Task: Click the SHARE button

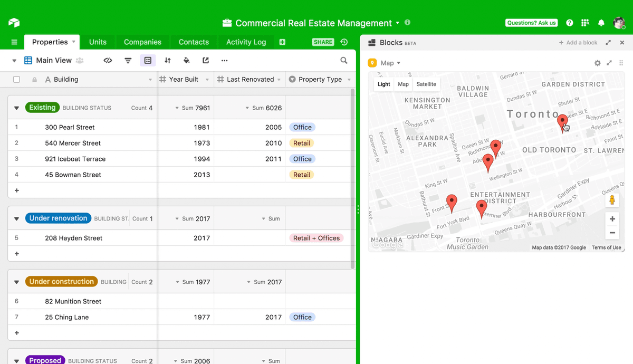Action: [323, 42]
